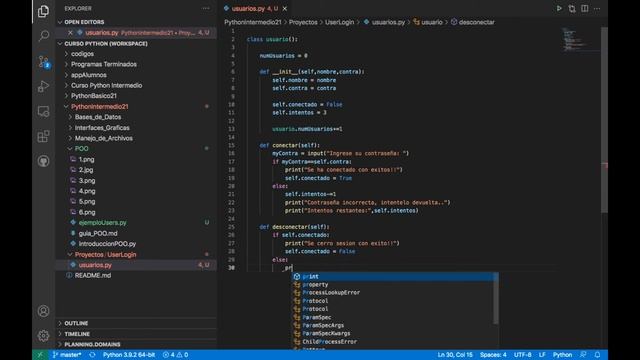640x360 pixels.
Task: Open notifications bell in status bar
Action: 597,355
